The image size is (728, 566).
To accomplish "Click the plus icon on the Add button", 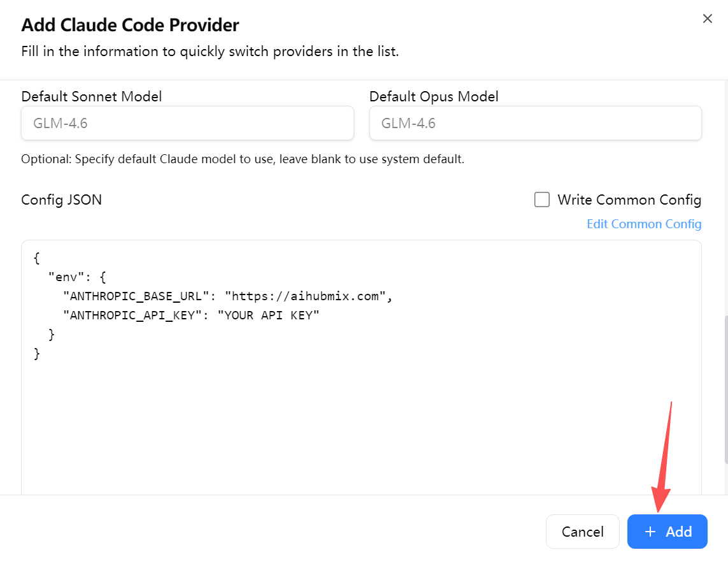I will (650, 532).
